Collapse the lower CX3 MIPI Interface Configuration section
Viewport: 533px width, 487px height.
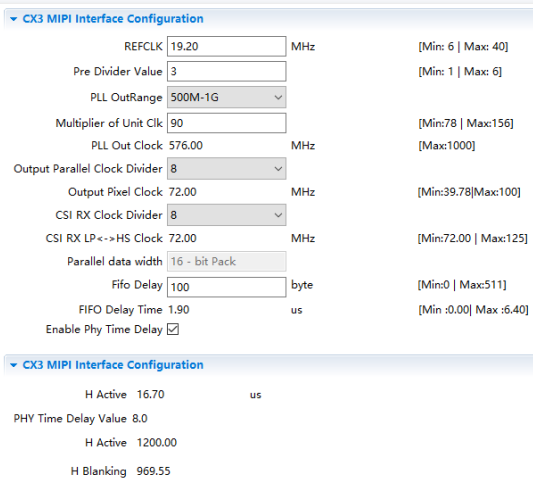click(x=14, y=365)
